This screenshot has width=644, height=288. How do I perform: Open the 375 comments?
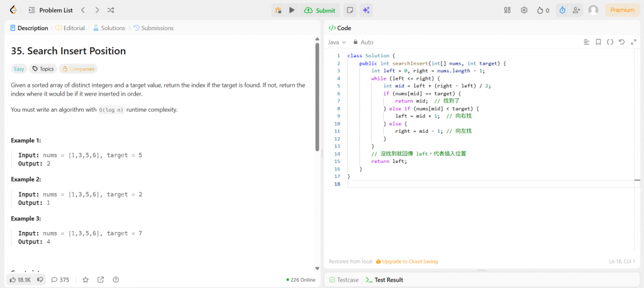point(60,280)
